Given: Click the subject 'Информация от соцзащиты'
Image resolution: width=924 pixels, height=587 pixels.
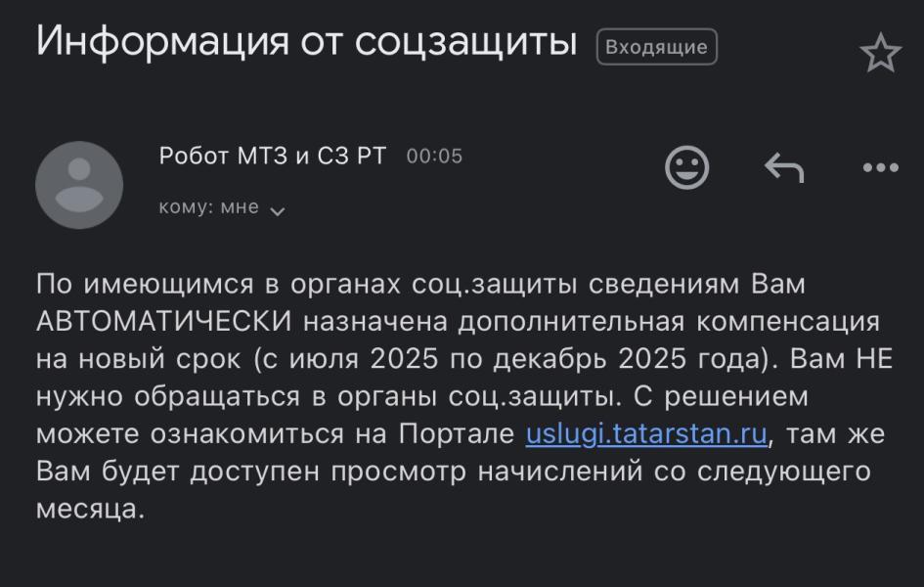Looking at the screenshot, I should [306, 41].
